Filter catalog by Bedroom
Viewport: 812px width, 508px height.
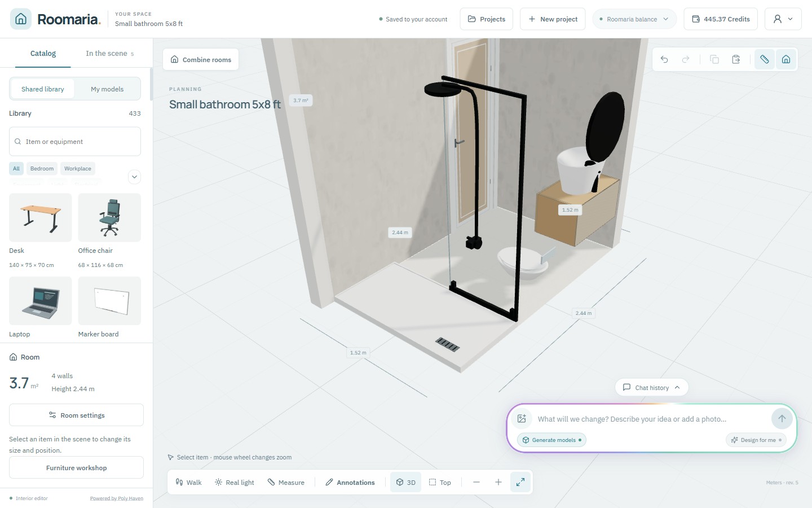click(42, 168)
